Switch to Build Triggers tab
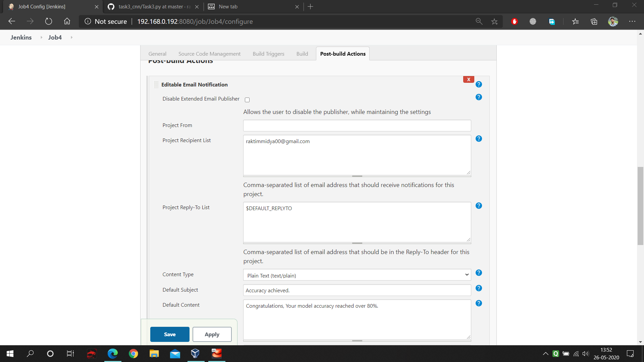The height and width of the screenshot is (362, 644). [268, 54]
